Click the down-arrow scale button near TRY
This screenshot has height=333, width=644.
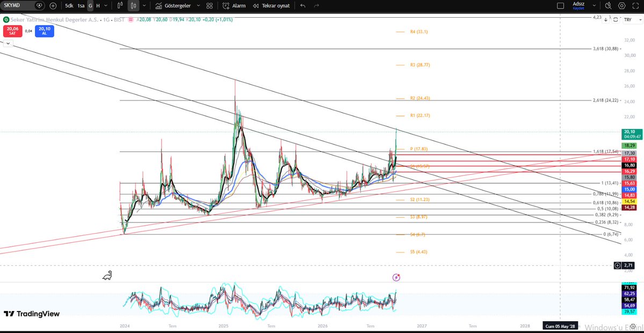click(605, 20)
